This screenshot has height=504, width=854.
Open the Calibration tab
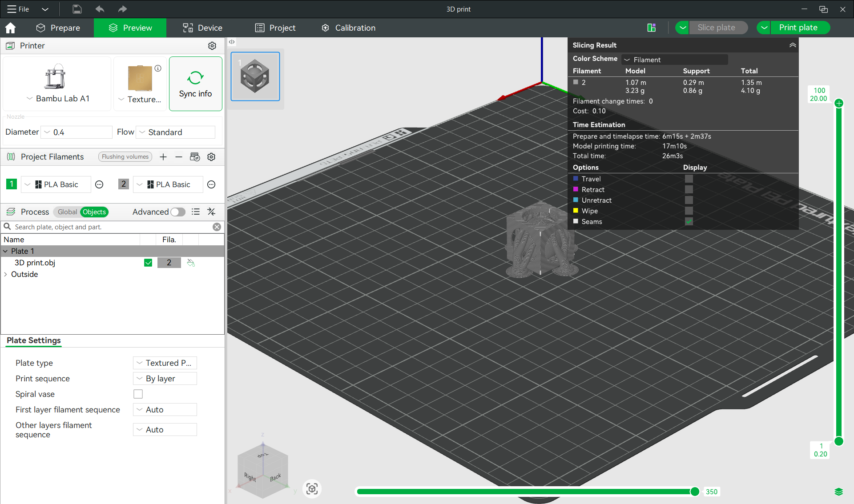[348, 28]
